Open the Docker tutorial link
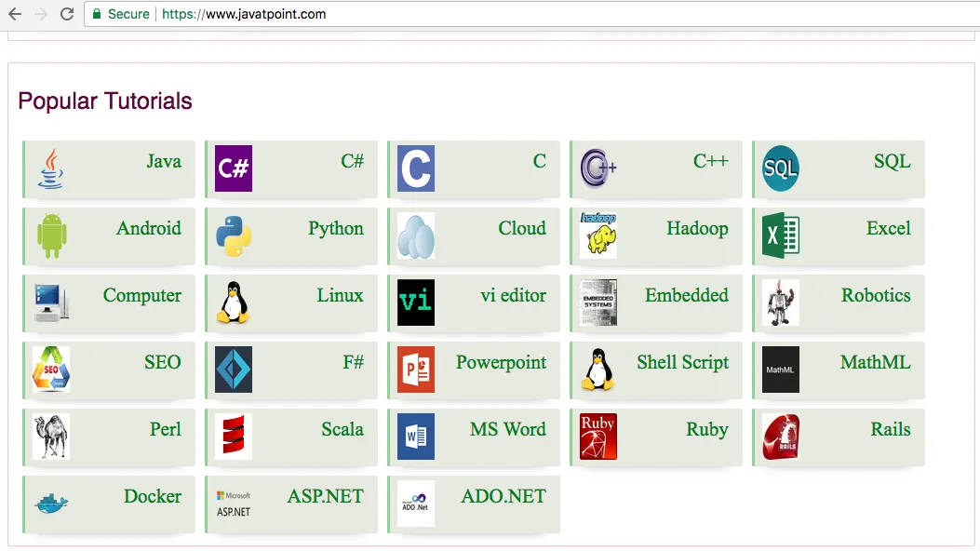The image size is (980, 551). [x=152, y=495]
